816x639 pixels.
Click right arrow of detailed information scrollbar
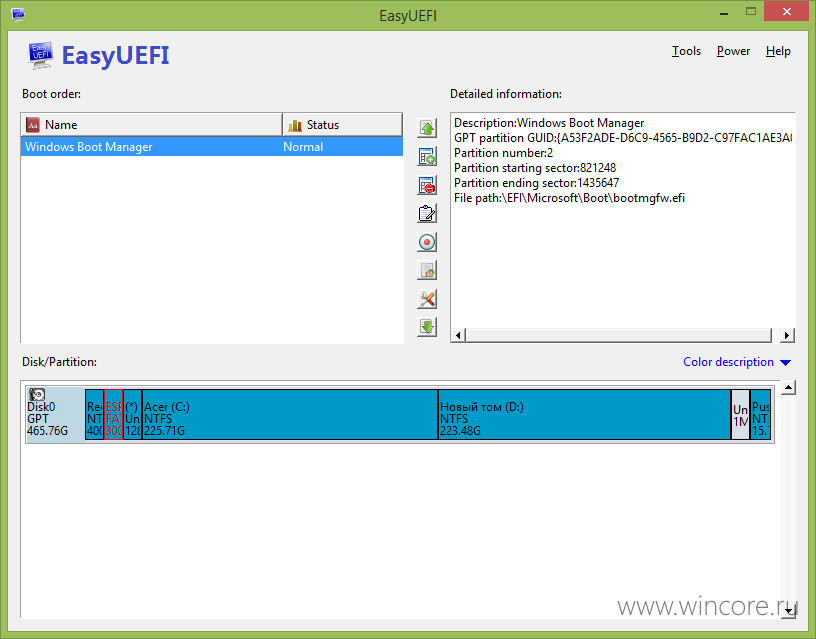[787, 335]
